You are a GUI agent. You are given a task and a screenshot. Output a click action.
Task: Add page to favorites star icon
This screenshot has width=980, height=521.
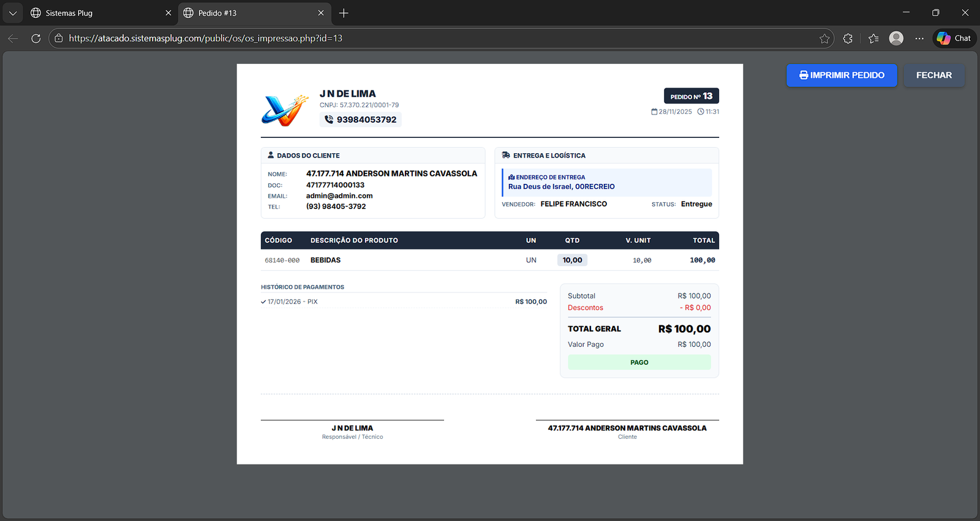[x=824, y=39]
